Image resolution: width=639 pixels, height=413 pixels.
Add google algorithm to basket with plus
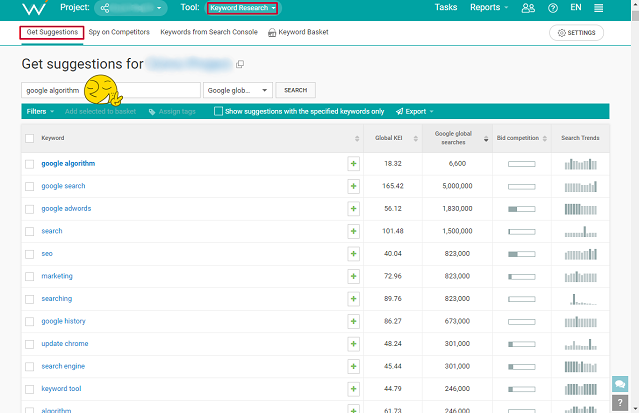click(353, 164)
